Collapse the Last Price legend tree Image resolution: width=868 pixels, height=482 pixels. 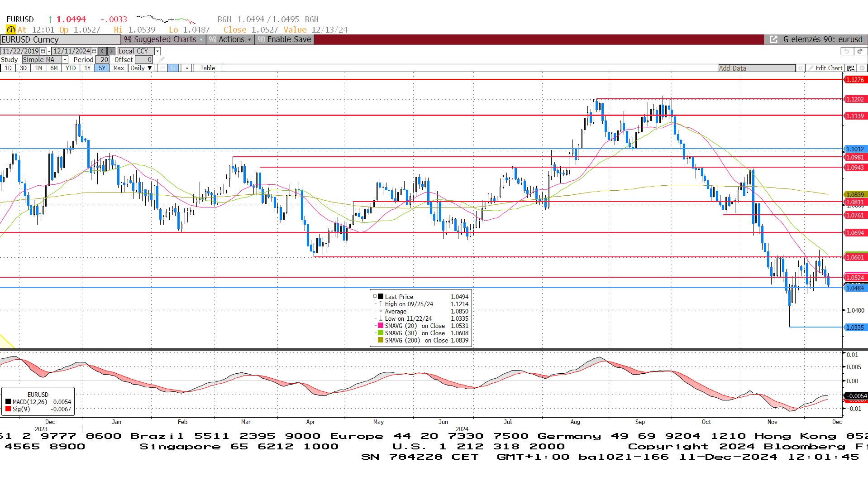pos(375,297)
